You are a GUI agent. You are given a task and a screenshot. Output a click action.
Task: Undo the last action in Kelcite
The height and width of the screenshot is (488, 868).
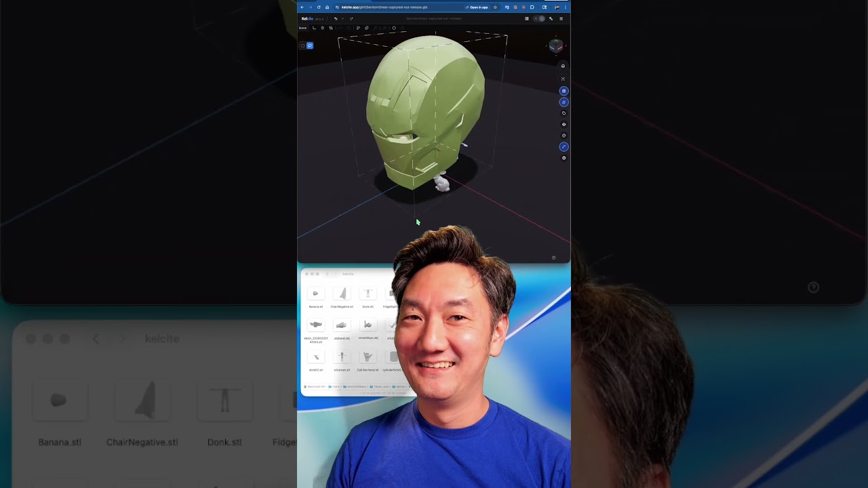point(335,19)
